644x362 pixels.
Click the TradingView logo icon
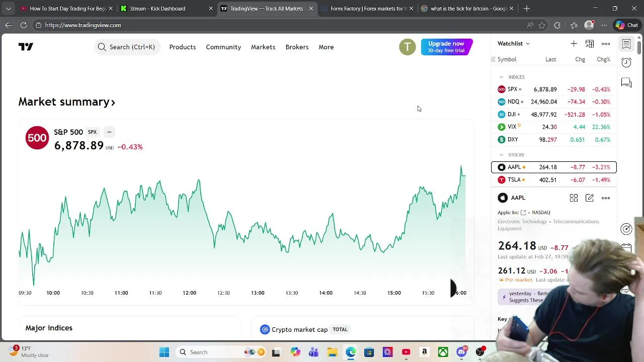26,47
